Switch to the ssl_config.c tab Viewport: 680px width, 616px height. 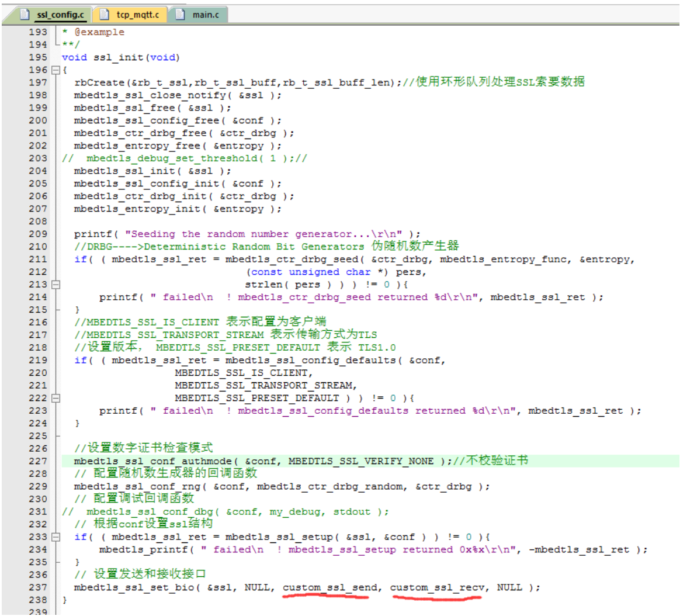tap(60, 15)
